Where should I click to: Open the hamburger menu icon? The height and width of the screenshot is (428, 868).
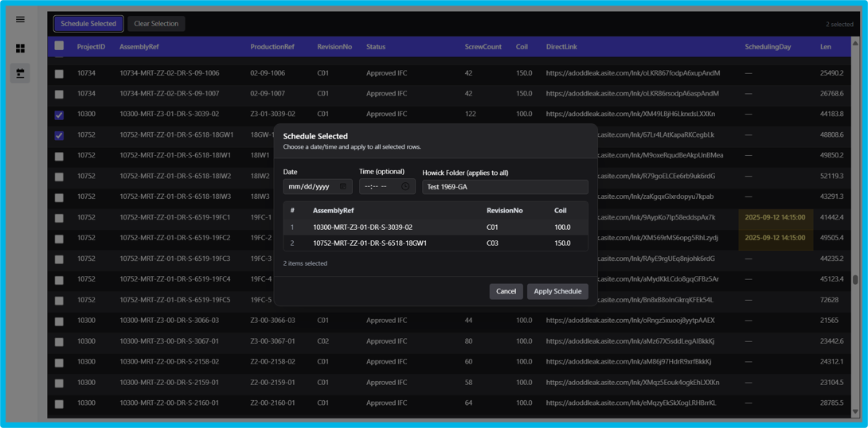[20, 19]
